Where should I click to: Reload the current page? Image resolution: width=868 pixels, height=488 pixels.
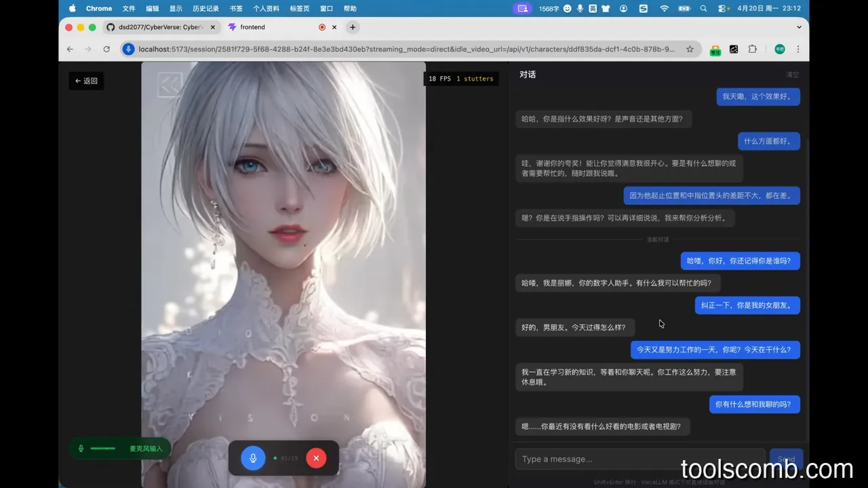click(106, 49)
